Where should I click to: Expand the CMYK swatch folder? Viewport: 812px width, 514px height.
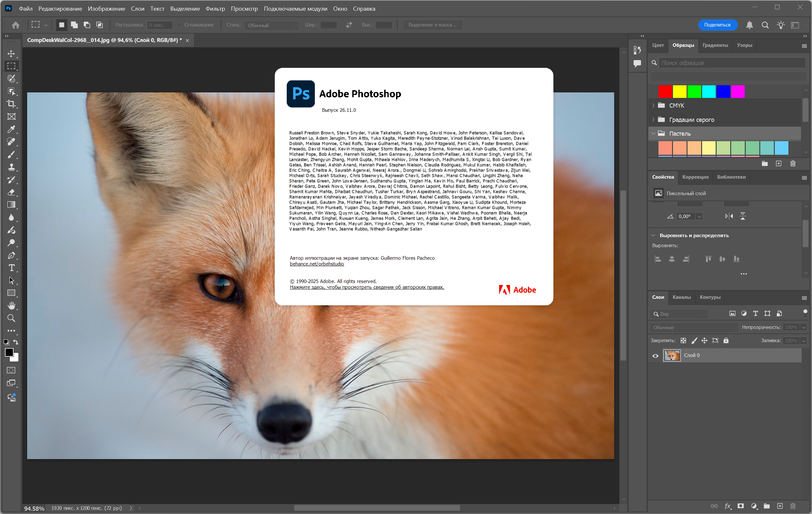coord(653,106)
